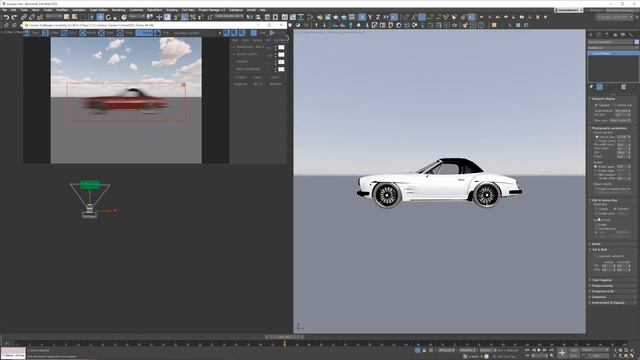Go to start of animation
This screenshot has width=640, height=360.
[x=527, y=350]
